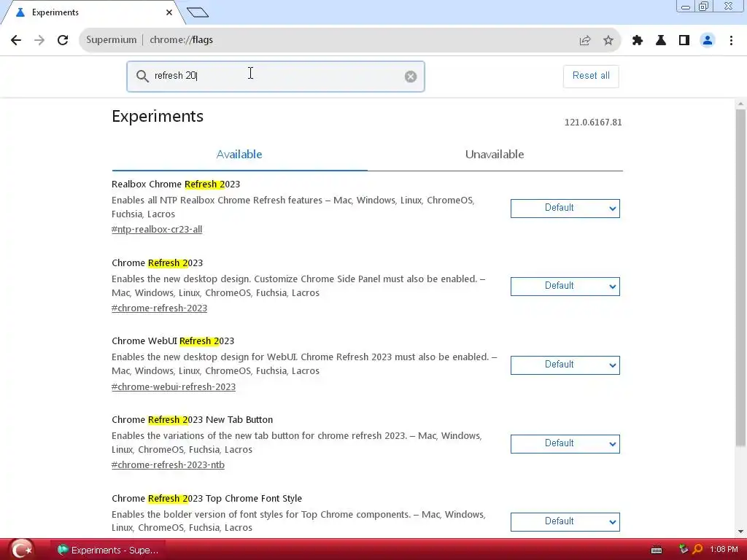Close the Experiments tab
Viewport: 747px width, 560px height.
[169, 12]
